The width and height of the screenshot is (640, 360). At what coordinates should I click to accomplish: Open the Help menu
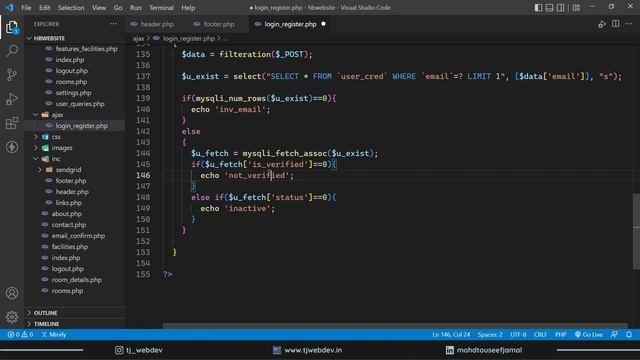click(188, 8)
